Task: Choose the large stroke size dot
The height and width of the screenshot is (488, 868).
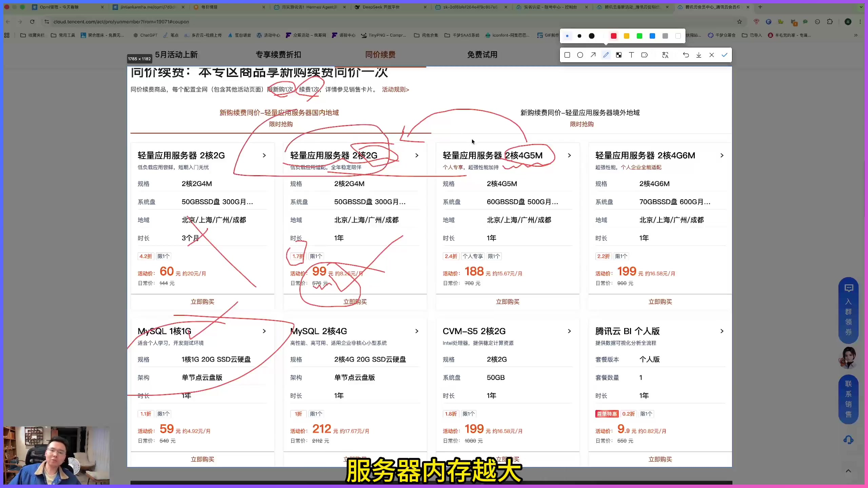Action: click(x=592, y=36)
